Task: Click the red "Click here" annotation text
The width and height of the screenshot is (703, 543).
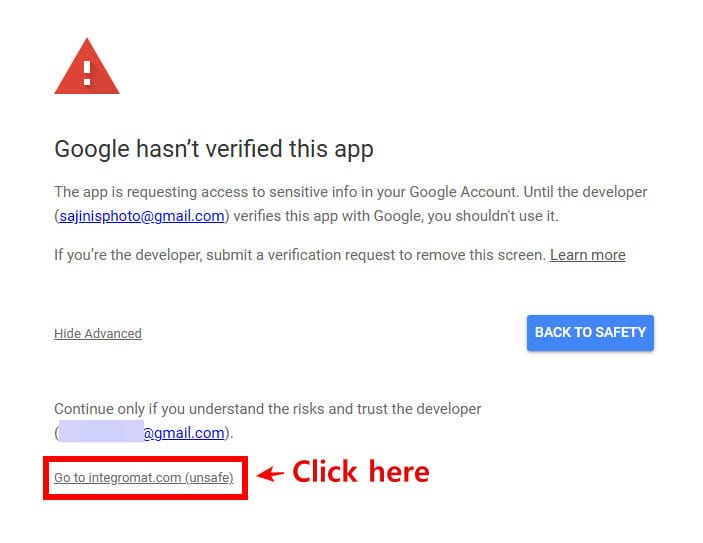Action: [x=360, y=471]
